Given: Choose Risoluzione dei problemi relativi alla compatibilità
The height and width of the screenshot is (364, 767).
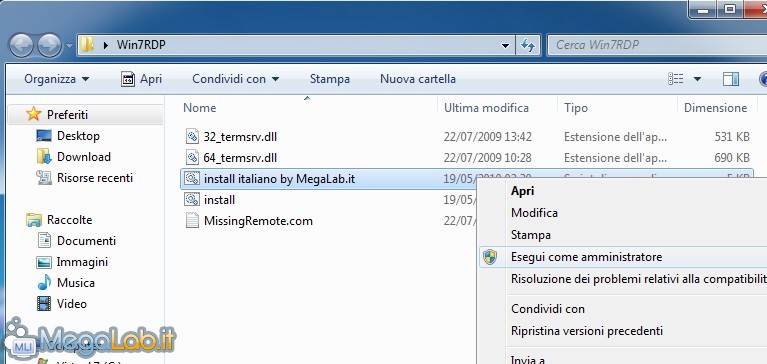Looking at the screenshot, I should (639, 279).
